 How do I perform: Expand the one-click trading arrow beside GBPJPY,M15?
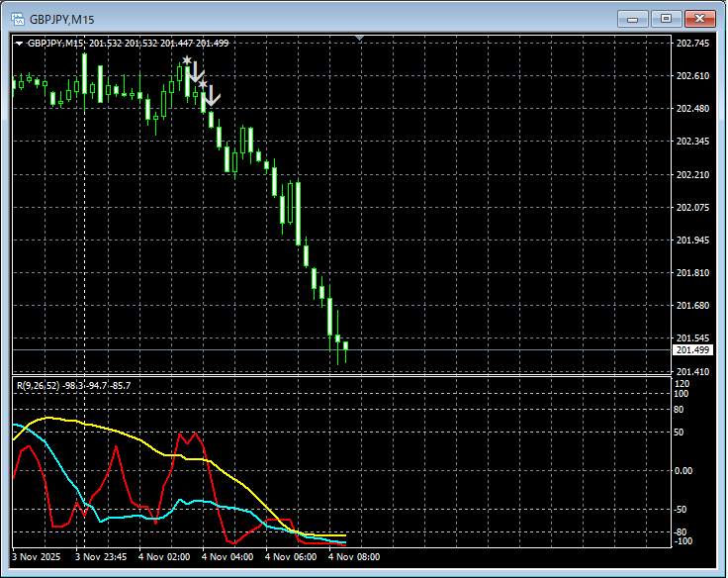click(x=19, y=43)
